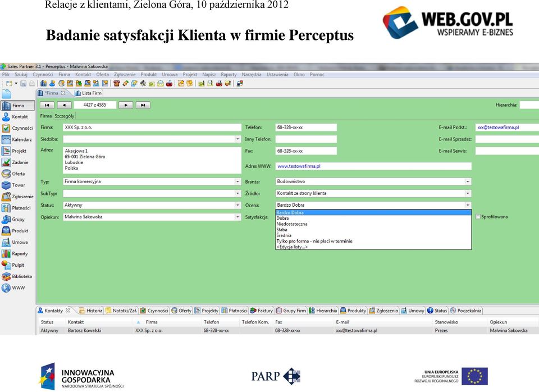This screenshot has width=539, height=392.
Task: Close the *Firma editor tab
Action: pyautogui.click(x=63, y=93)
